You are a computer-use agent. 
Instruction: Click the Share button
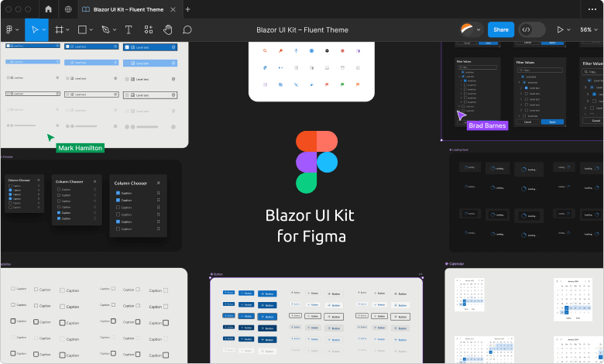point(501,29)
